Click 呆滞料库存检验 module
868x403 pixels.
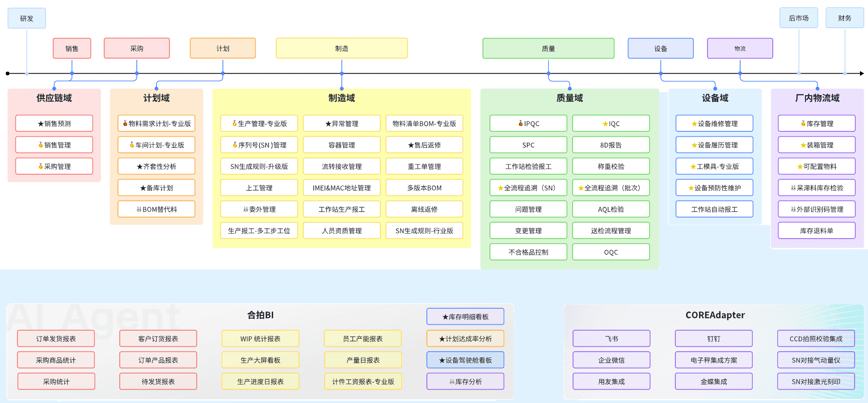[x=817, y=188]
